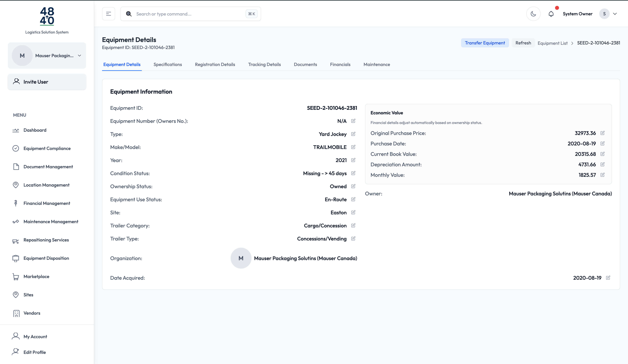Open System Owner user menu chevron
The height and width of the screenshot is (364, 628).
(x=615, y=14)
